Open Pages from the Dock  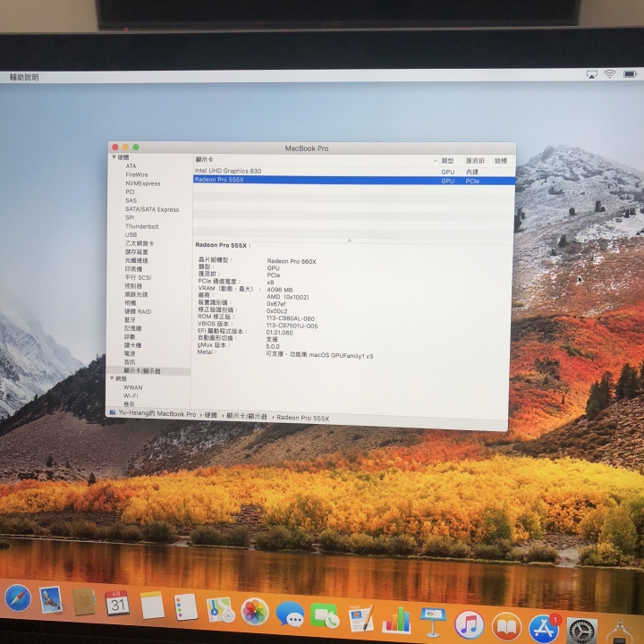(x=361, y=619)
